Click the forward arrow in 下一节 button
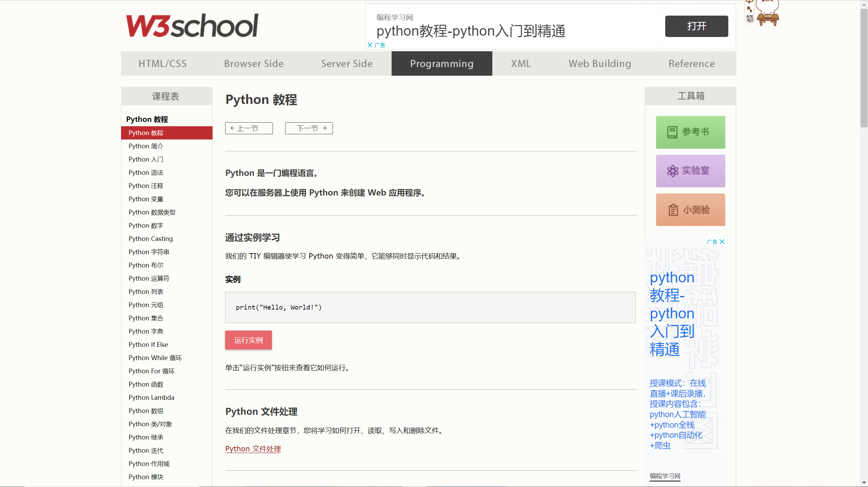The width and height of the screenshot is (868, 487). click(324, 128)
